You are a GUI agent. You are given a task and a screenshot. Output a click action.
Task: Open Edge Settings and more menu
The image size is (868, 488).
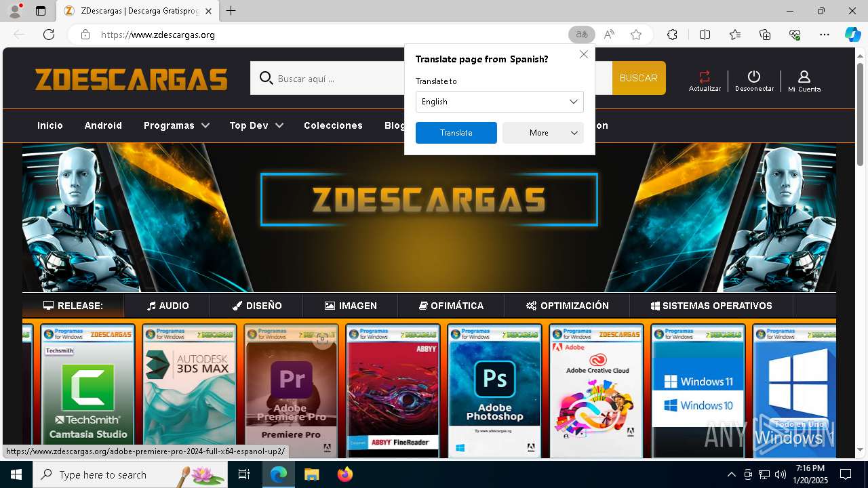point(825,35)
